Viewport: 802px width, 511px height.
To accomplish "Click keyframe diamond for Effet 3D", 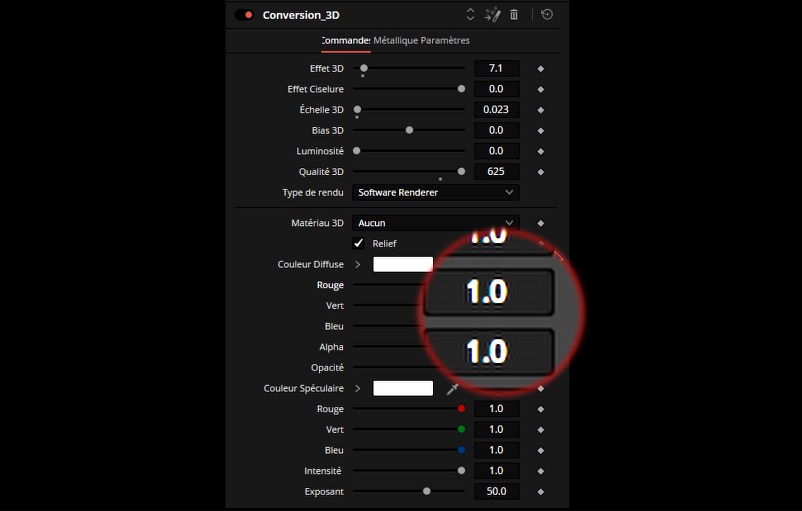I will click(541, 69).
